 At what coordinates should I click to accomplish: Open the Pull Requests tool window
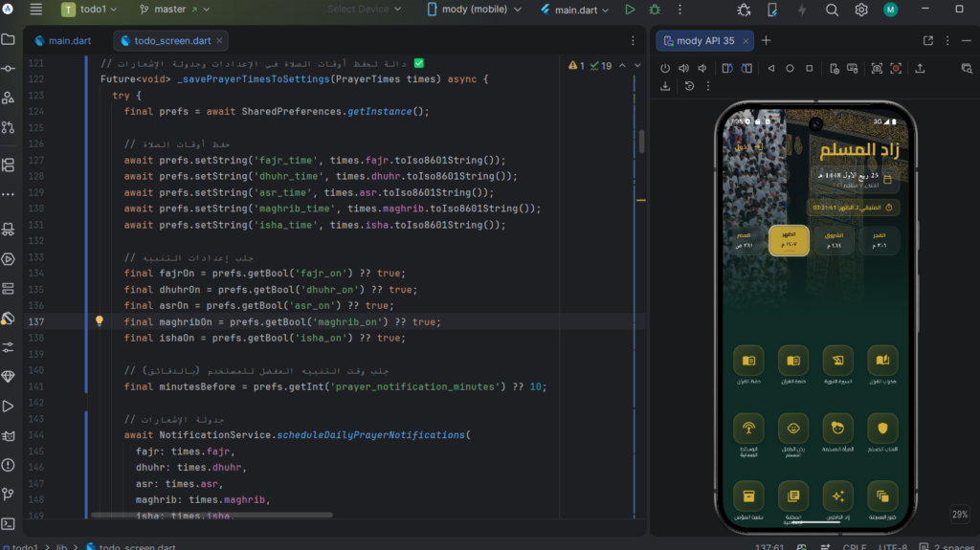pos(8,127)
